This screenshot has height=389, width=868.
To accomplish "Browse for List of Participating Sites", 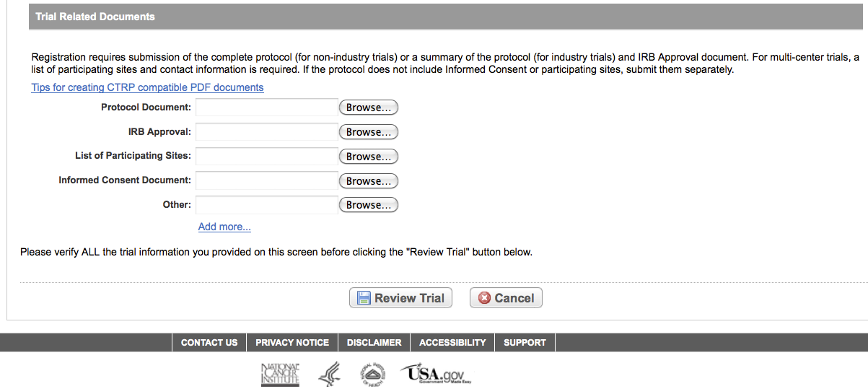I will 369,157.
